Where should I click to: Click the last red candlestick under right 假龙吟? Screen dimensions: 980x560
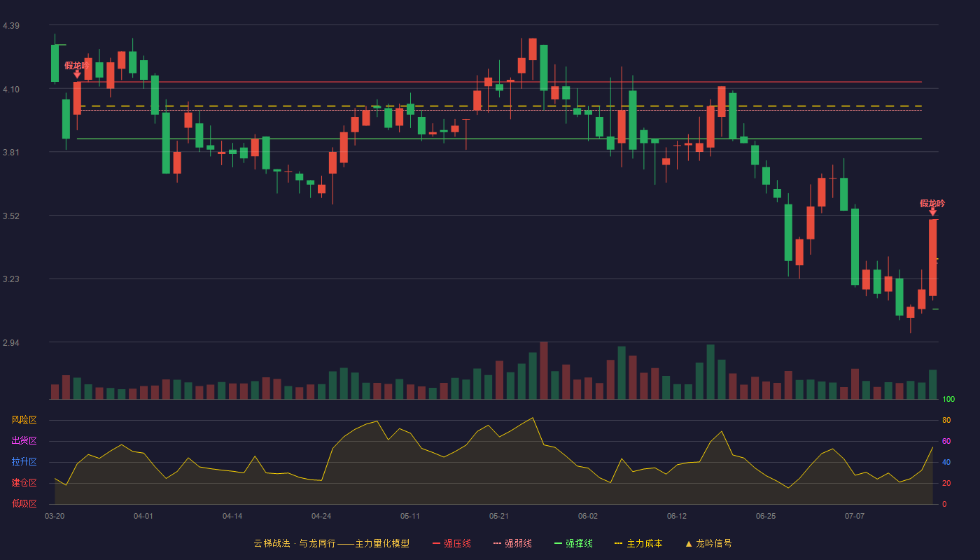(x=932, y=258)
